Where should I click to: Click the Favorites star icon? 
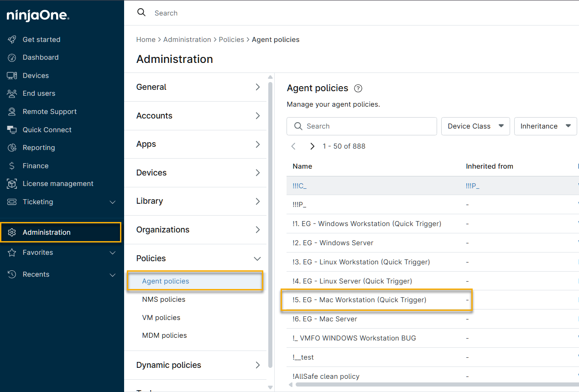(12, 253)
